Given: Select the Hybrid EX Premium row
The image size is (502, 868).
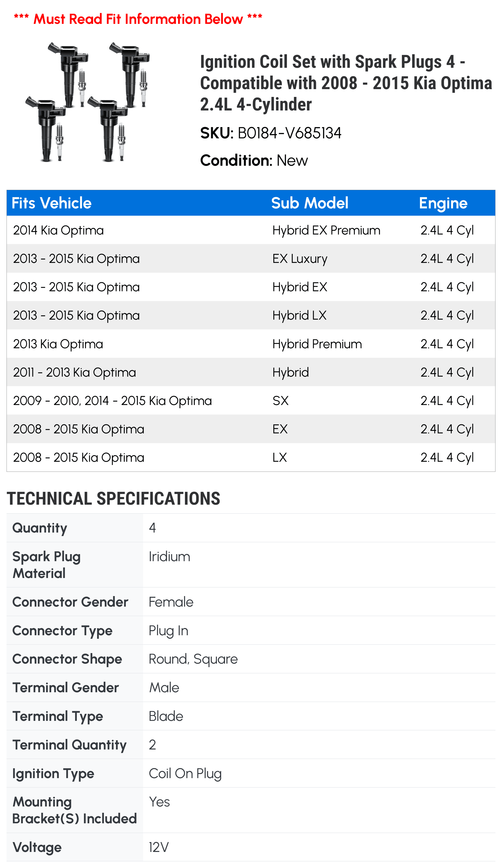Looking at the screenshot, I should [x=251, y=230].
